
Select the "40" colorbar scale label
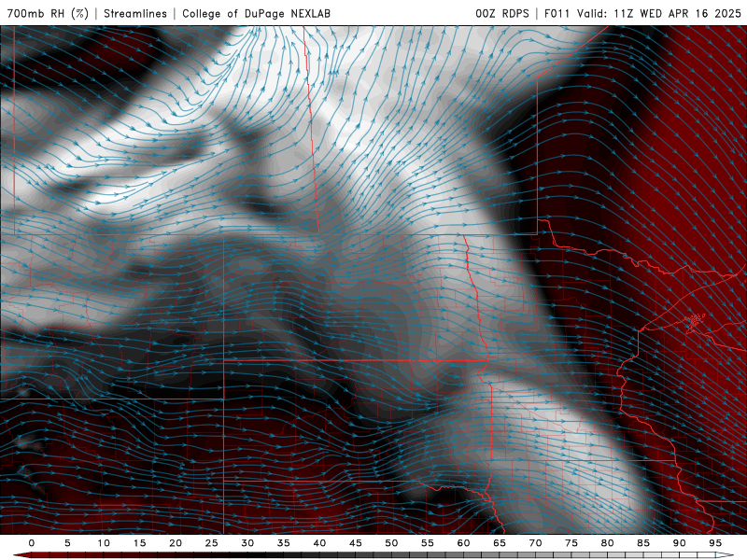coord(319,543)
